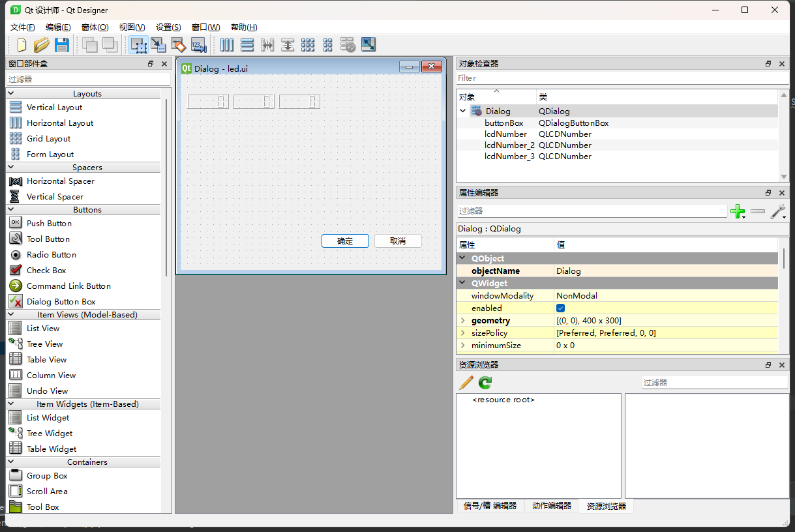This screenshot has height=532, width=795.
Task: Select buttonBox in object inspector
Action: (503, 123)
